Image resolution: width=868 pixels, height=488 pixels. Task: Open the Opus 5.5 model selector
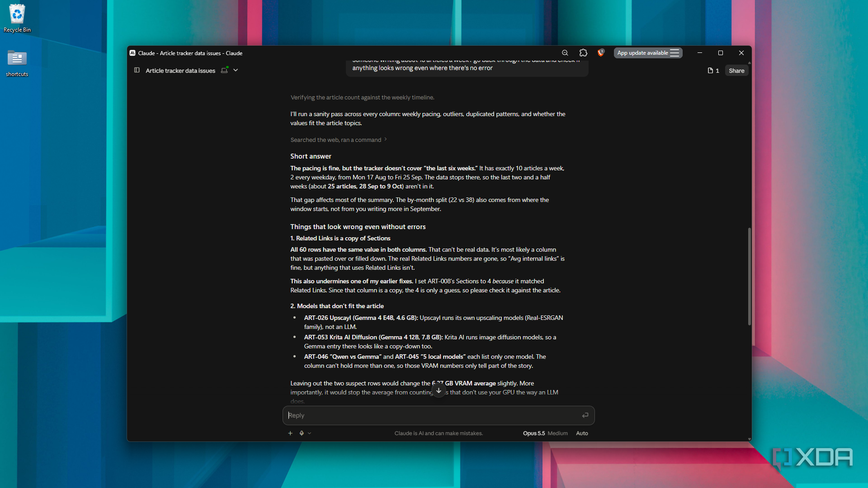click(x=534, y=433)
